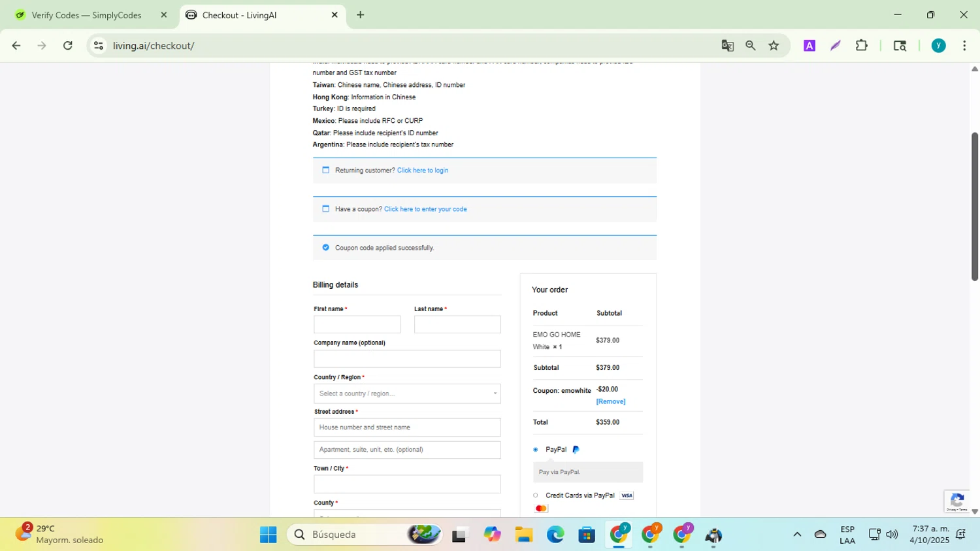Select the PayPal payment option
980x551 pixels.
536,450
